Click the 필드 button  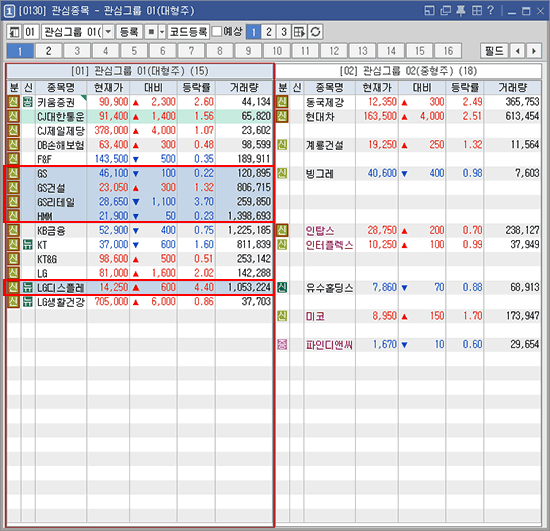[494, 51]
